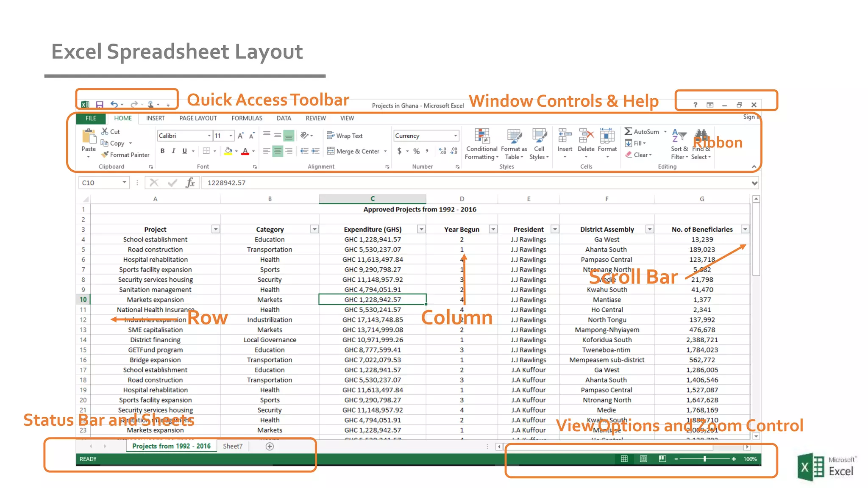
Task: Click the Merge & Center button
Action: pyautogui.click(x=353, y=151)
